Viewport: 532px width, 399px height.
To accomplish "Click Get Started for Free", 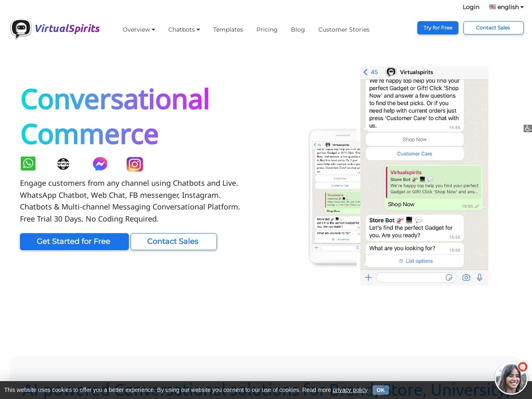I will (74, 241).
